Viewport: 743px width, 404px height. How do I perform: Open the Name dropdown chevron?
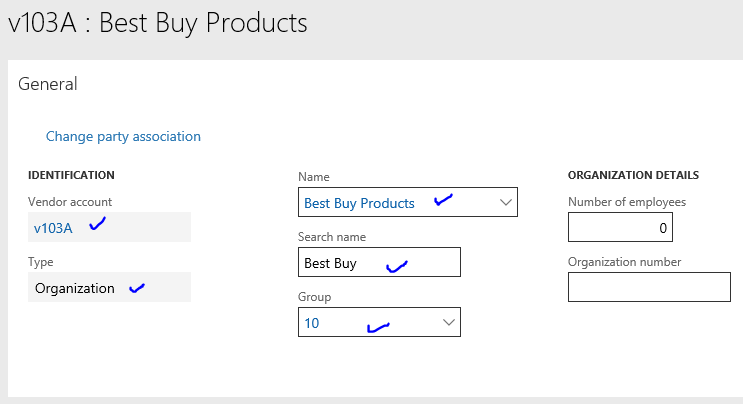tap(506, 202)
